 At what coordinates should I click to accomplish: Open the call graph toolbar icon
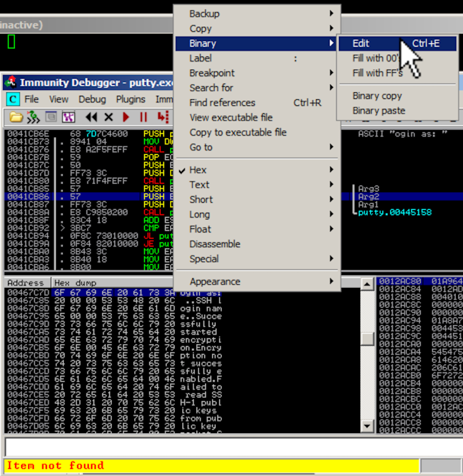click(68, 117)
